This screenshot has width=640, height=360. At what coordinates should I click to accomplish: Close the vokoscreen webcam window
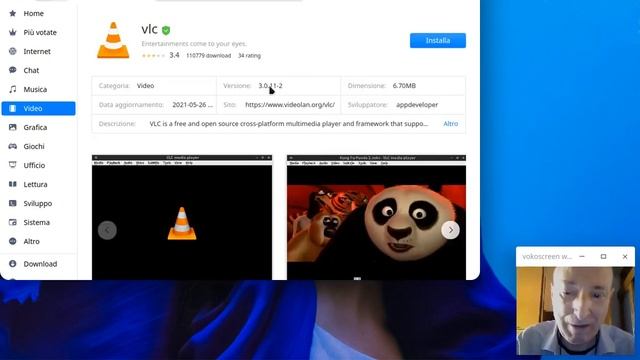[x=625, y=256]
